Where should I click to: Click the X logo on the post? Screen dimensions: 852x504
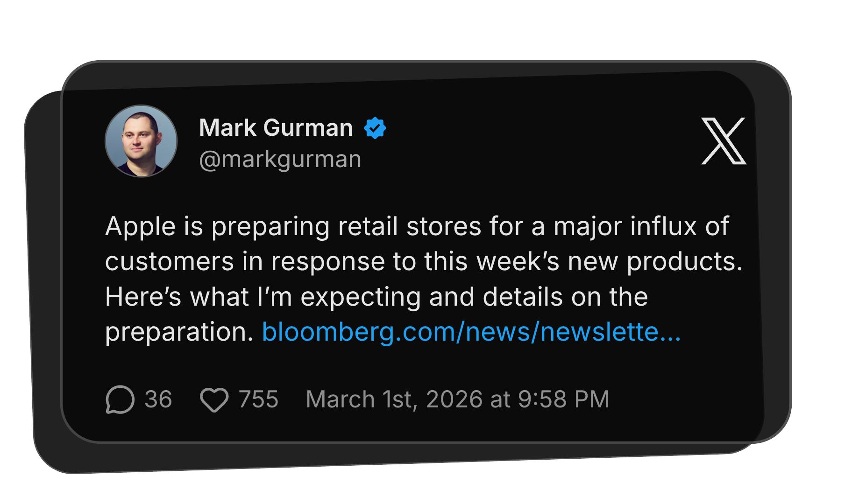click(724, 141)
